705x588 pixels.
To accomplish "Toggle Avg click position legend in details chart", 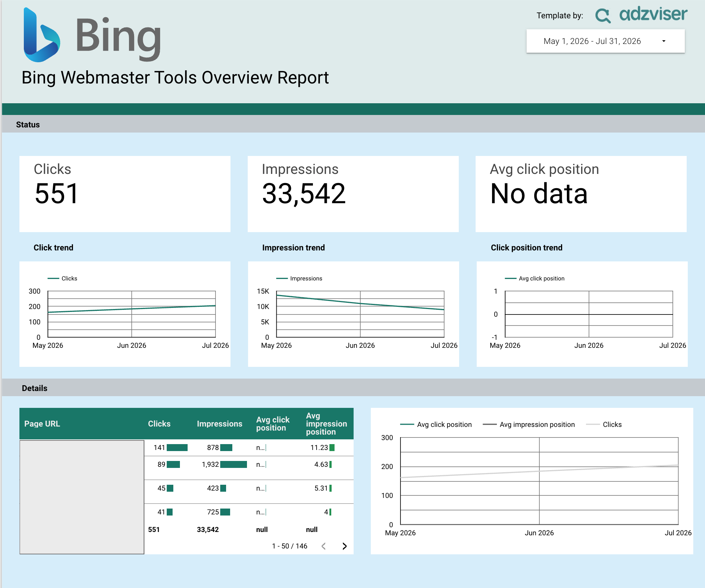I will point(436,424).
